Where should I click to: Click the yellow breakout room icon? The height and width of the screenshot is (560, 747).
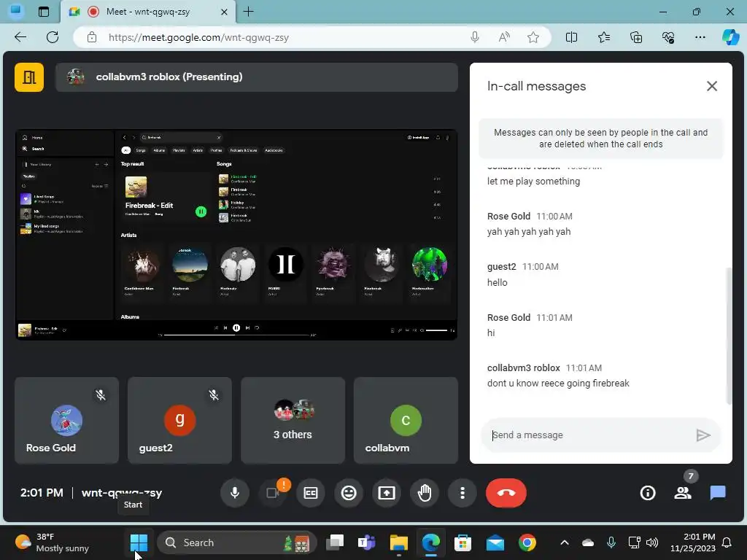click(x=29, y=77)
